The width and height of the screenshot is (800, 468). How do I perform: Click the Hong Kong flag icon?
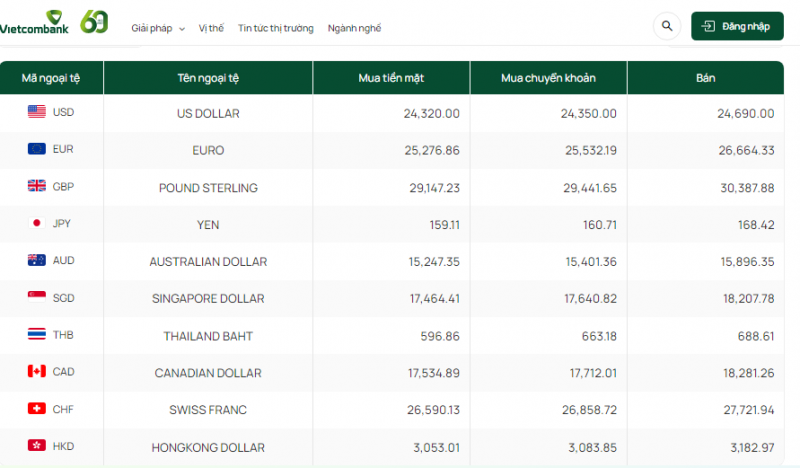[x=37, y=446]
